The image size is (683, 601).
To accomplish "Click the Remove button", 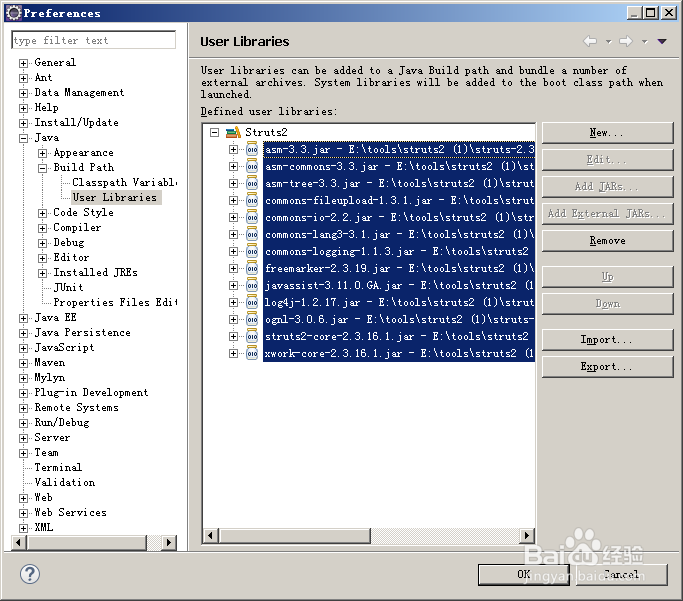I will [607, 240].
